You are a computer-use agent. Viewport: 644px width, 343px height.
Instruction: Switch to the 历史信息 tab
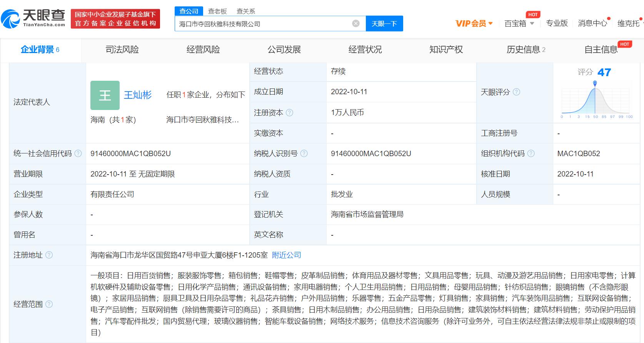526,50
